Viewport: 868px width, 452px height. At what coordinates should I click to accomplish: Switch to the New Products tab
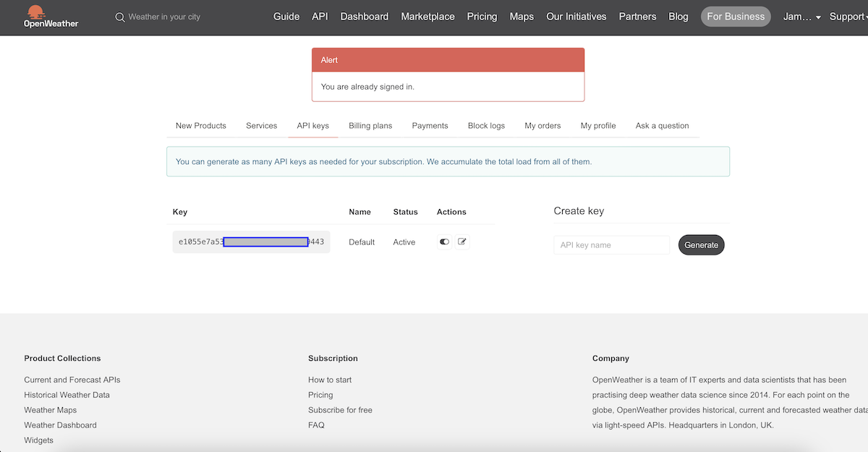(201, 126)
